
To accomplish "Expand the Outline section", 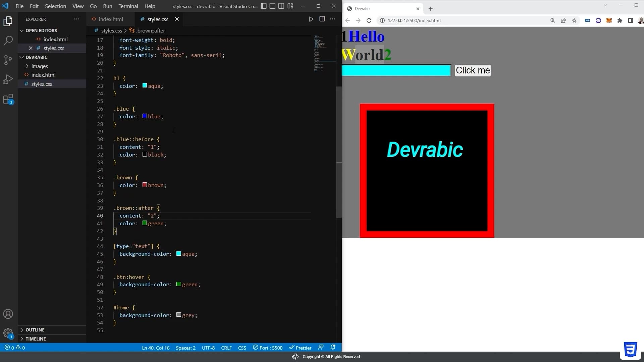I will (x=35, y=330).
